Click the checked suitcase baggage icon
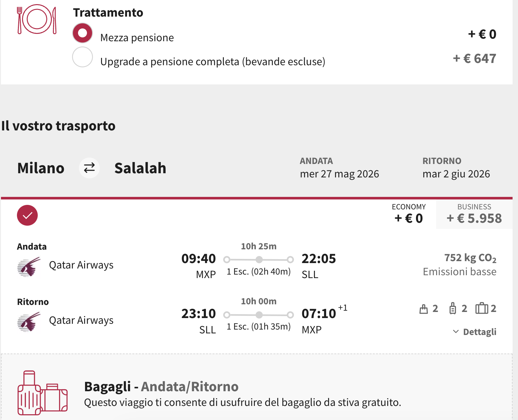 coord(482,309)
